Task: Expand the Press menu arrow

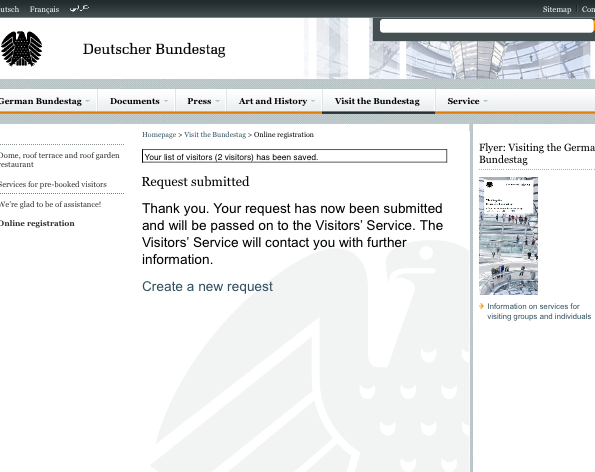Action: tap(217, 101)
